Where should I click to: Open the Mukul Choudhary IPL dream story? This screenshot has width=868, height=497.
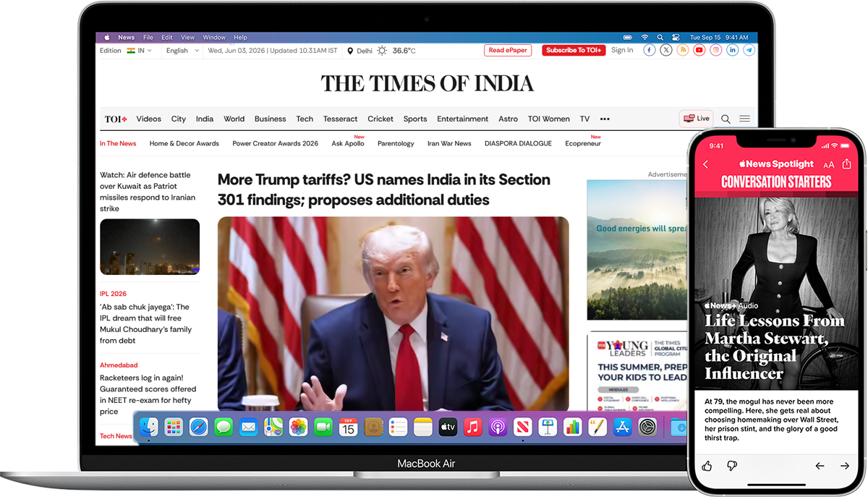(146, 323)
